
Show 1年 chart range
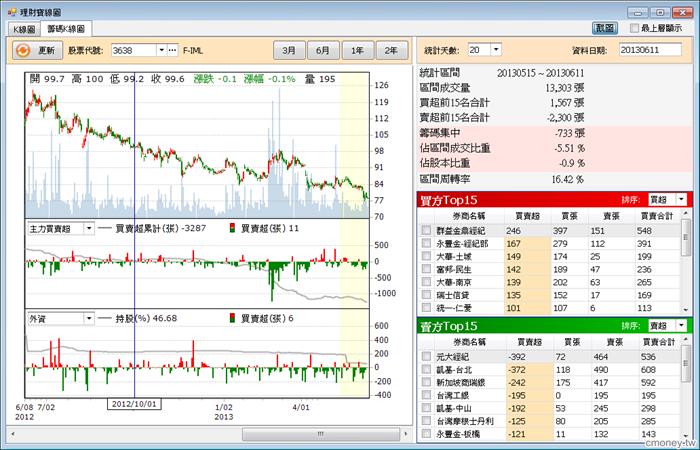(358, 50)
